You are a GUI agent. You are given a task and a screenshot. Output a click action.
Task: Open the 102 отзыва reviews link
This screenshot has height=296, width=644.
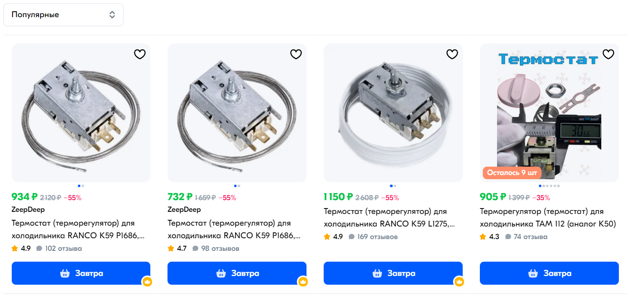tap(63, 249)
